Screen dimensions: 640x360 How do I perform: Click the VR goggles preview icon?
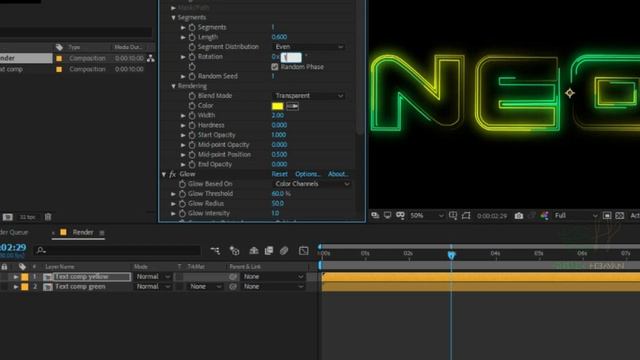(x=400, y=215)
